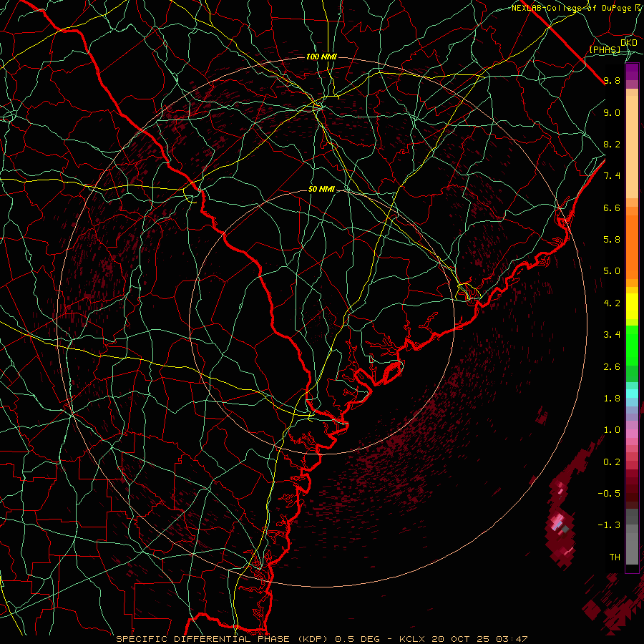This screenshot has height=644, width=644.
Task: Click the 4.2 scale value
Action: pyautogui.click(x=612, y=303)
